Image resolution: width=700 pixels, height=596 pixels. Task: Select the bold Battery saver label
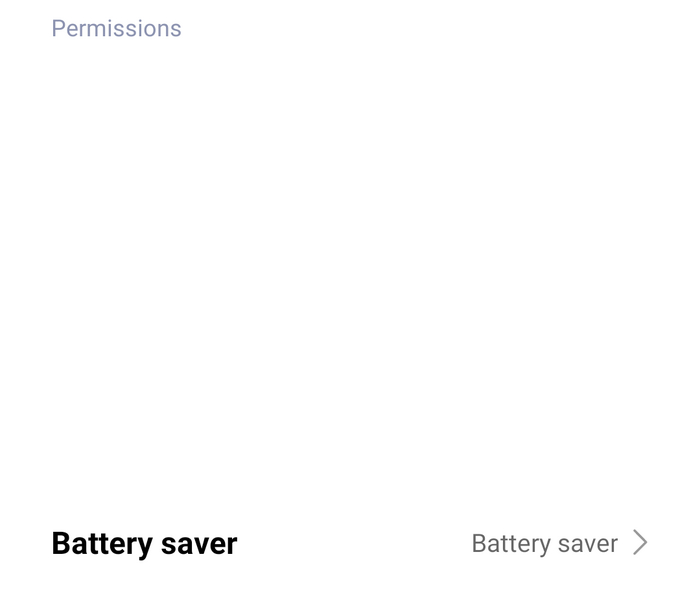[144, 544]
